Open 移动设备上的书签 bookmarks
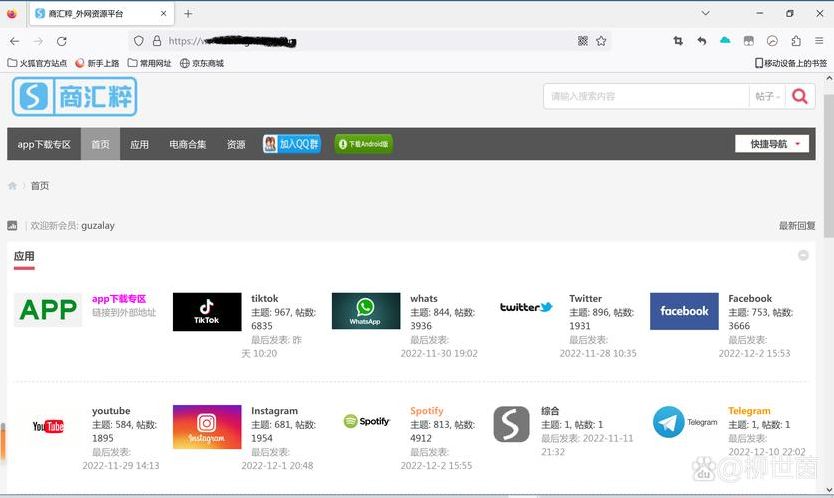The width and height of the screenshot is (834, 498). point(791,63)
